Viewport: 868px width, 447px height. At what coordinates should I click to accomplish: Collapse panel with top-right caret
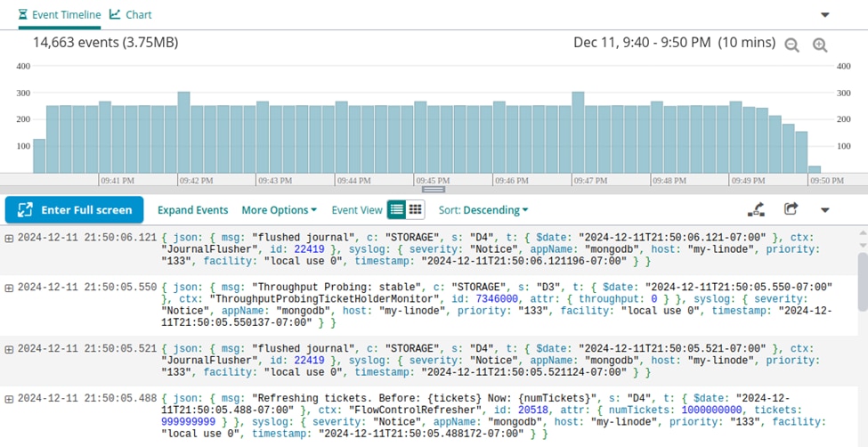824,15
